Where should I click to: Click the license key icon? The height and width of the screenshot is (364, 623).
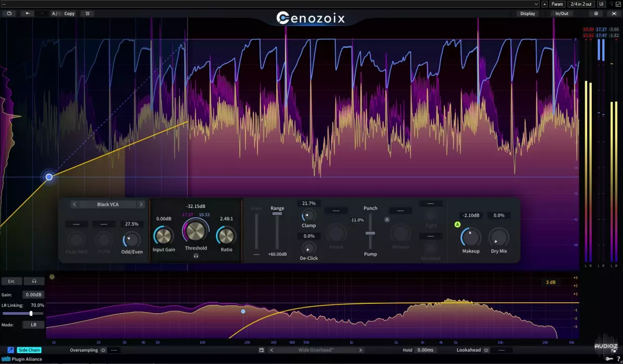610,359
